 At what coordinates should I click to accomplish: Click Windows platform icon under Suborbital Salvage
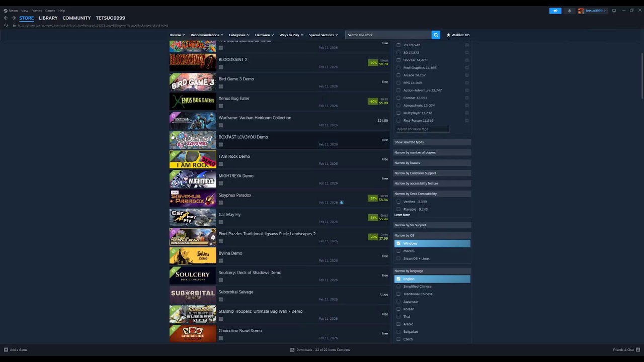click(x=221, y=299)
